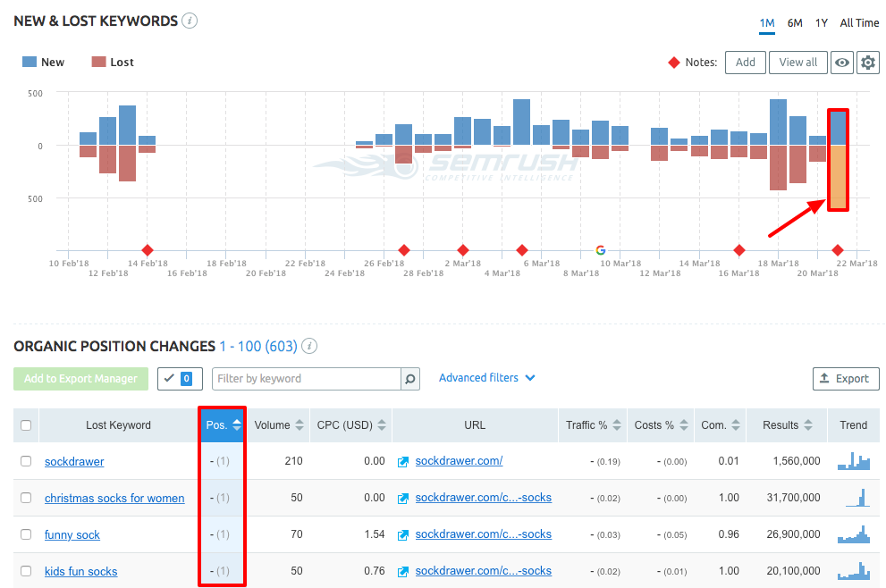Switch chart range to All Time
Image resolution: width=886 pixels, height=588 pixels.
click(859, 23)
